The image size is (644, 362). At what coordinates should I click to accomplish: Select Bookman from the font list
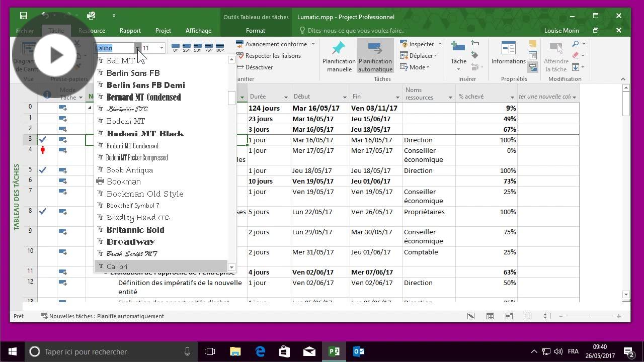tap(124, 182)
